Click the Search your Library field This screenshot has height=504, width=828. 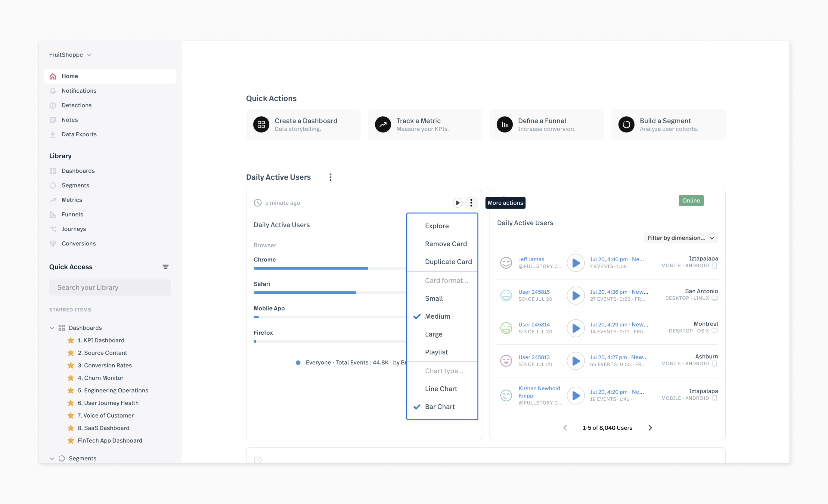point(110,287)
